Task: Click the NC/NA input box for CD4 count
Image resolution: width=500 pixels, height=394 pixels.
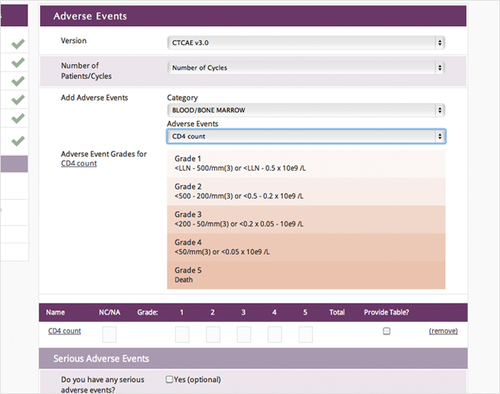Action: coord(109,334)
